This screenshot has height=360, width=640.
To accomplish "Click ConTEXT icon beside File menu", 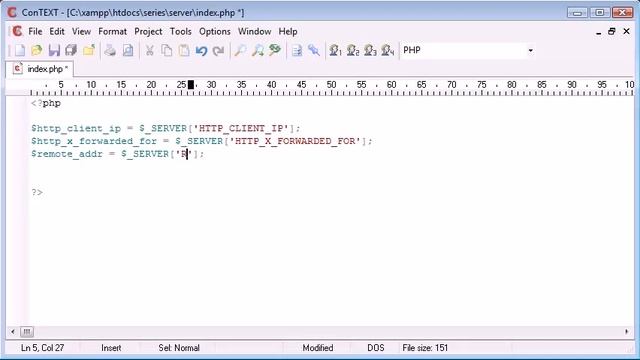I will point(17,31).
